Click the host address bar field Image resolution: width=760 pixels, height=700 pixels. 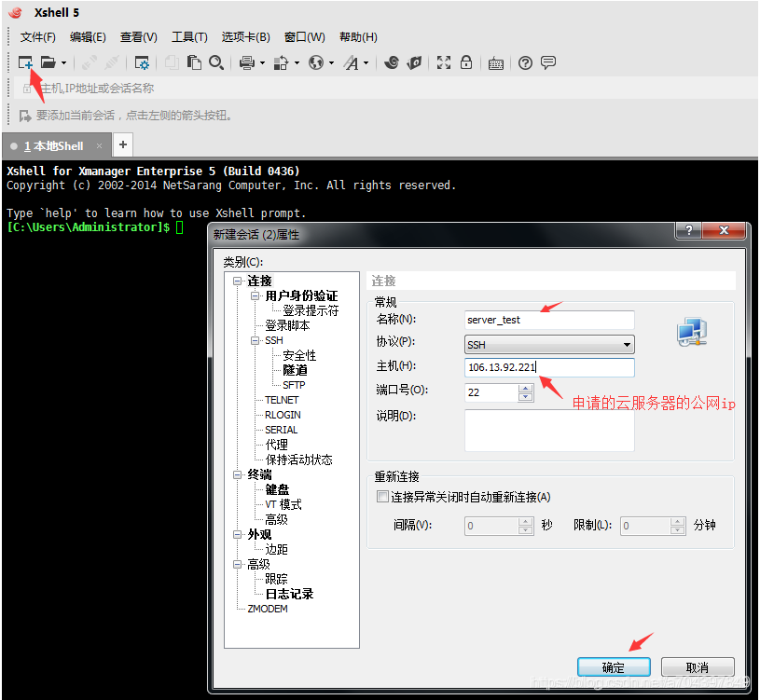388,89
